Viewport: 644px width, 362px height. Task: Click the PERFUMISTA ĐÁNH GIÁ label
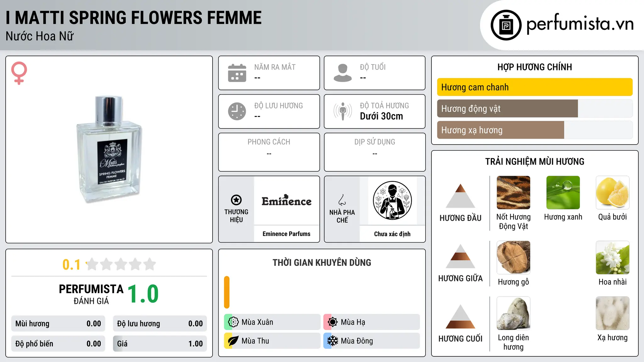click(91, 294)
